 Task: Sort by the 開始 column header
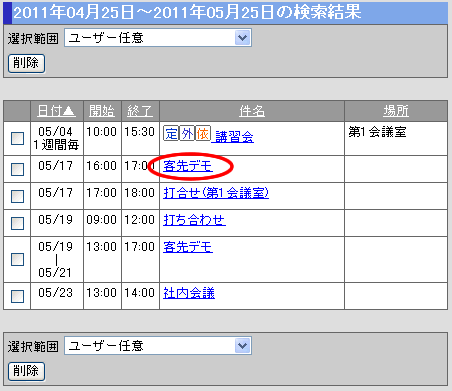[x=102, y=111]
